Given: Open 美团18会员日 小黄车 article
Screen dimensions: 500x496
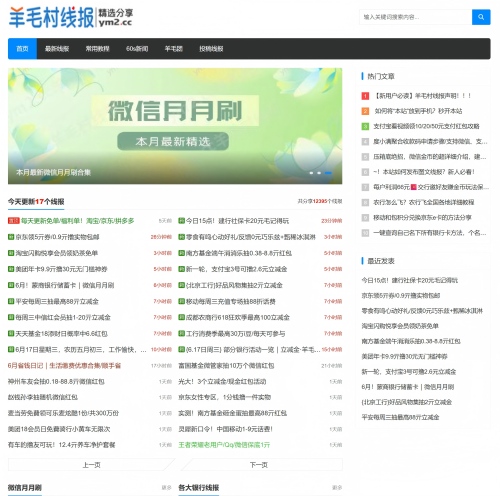Looking at the screenshot, I should [x=59, y=429].
